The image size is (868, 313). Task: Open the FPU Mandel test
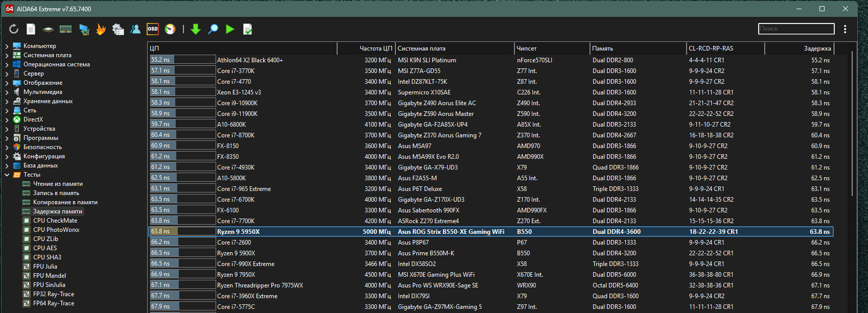click(50, 276)
